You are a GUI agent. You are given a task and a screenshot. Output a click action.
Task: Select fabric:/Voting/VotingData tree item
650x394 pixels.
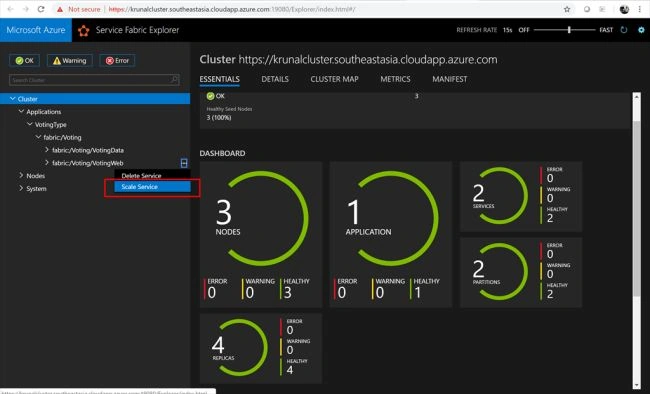[88, 150]
